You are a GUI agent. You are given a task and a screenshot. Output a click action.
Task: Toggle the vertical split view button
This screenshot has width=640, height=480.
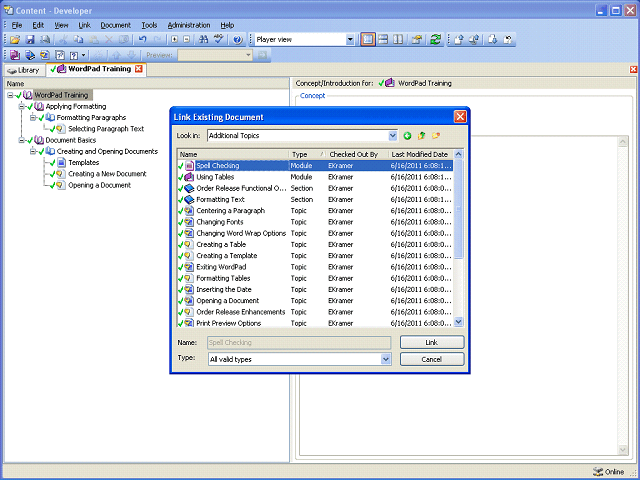click(x=398, y=40)
